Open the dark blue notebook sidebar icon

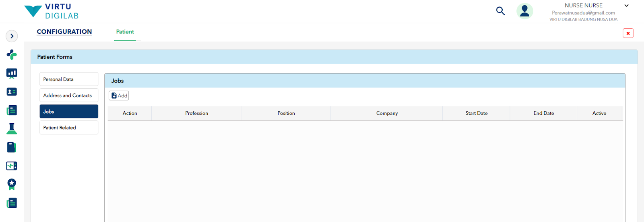12,147
